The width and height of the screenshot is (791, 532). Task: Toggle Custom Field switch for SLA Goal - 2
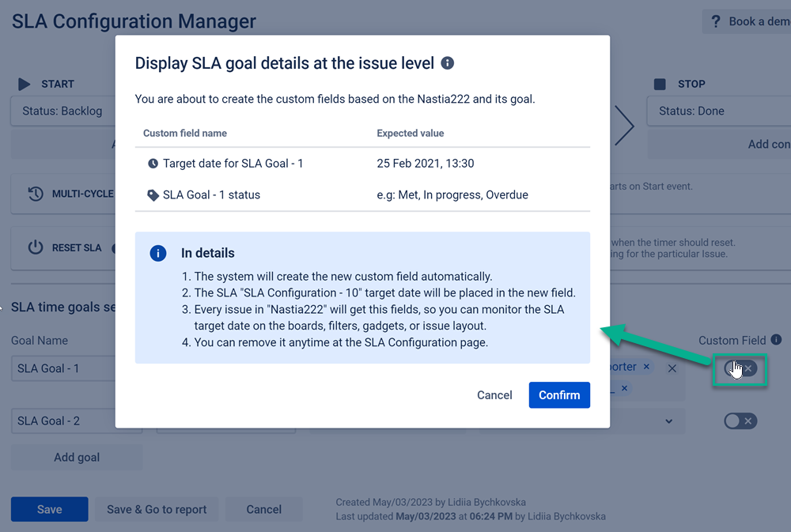pos(740,421)
